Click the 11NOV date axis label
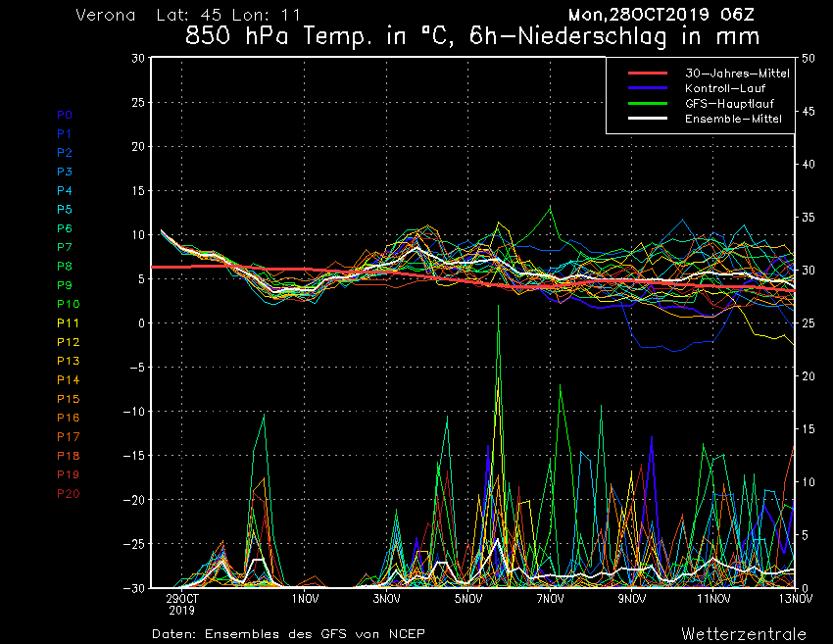 pyautogui.click(x=713, y=599)
